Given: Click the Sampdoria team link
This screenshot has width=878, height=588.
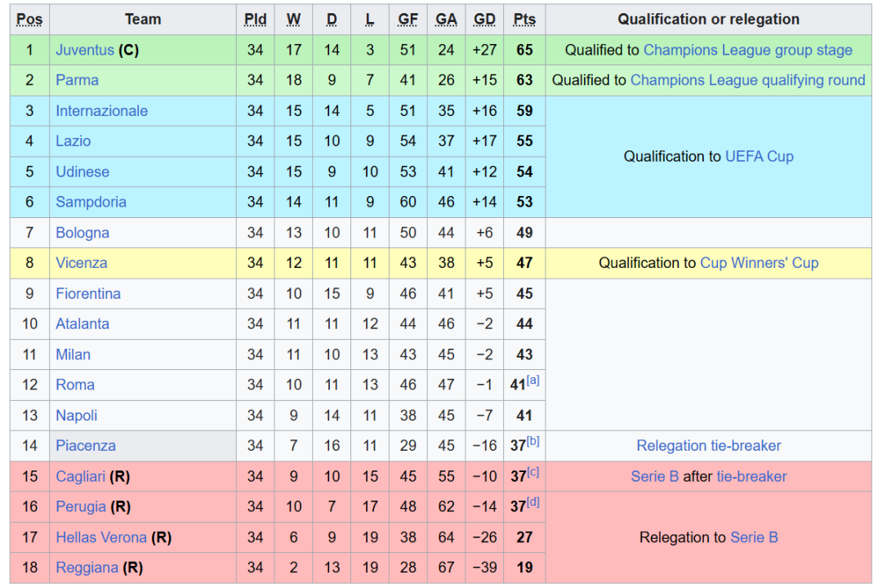Looking at the screenshot, I should (x=91, y=202).
